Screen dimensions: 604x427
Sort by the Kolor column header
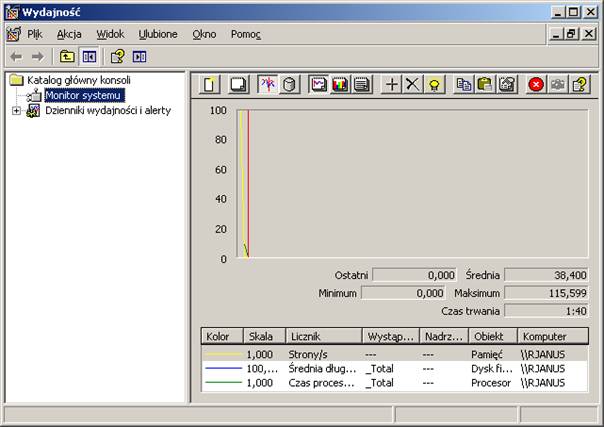coord(222,336)
